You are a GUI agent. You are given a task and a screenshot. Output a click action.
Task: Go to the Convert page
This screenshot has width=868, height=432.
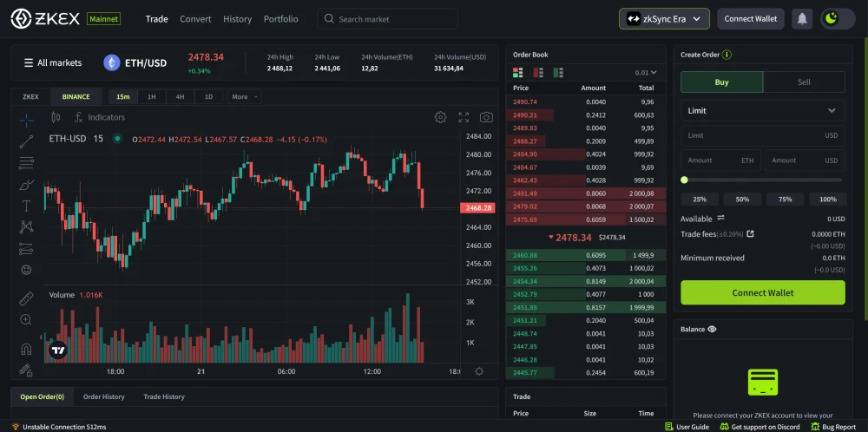(195, 19)
